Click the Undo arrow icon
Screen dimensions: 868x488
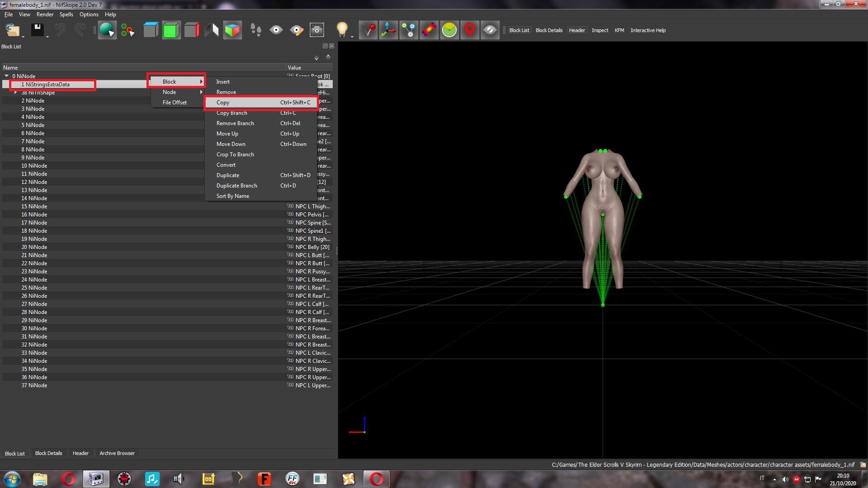(60, 30)
